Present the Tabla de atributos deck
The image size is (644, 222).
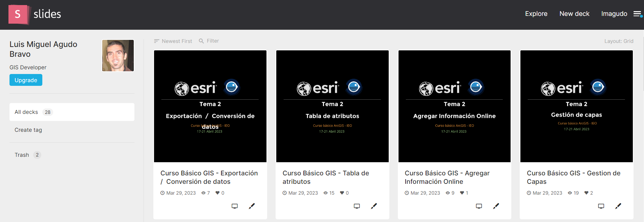pos(357,206)
